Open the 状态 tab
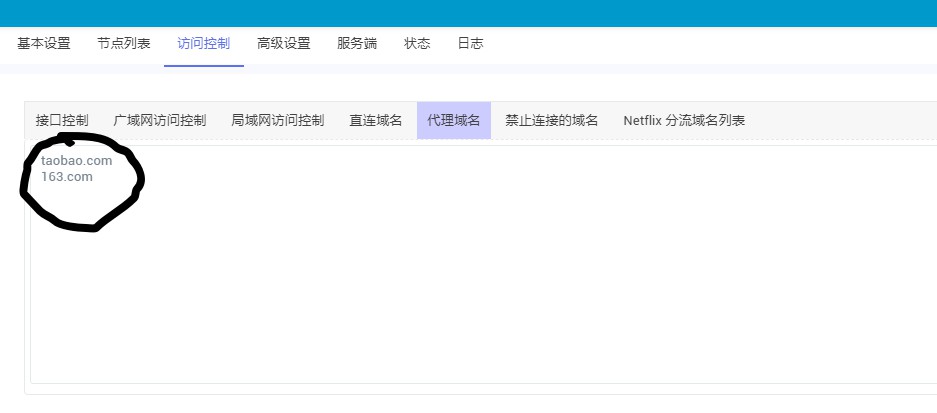 [x=417, y=44]
